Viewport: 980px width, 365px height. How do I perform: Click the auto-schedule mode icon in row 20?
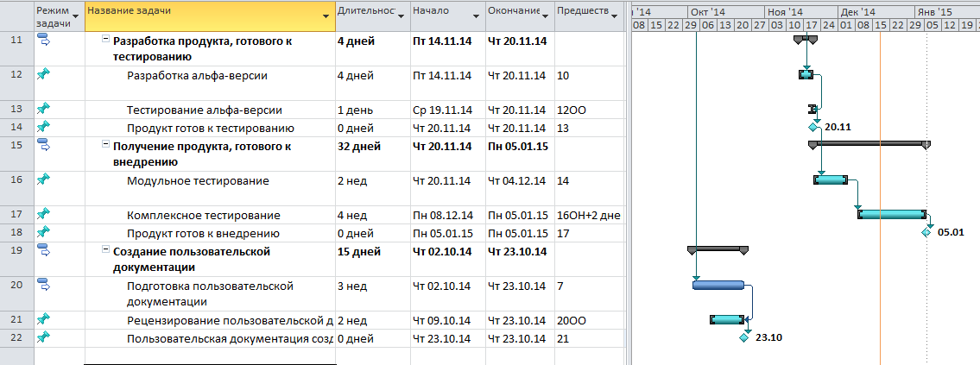click(x=43, y=285)
